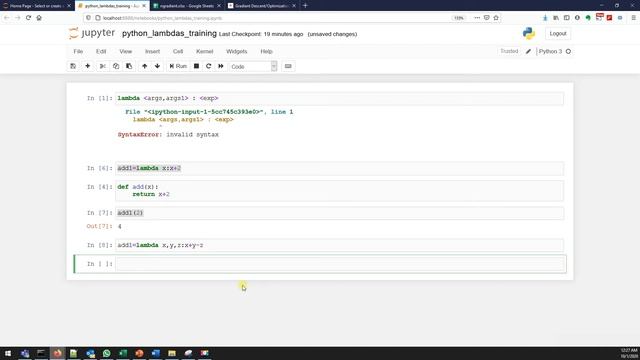Image resolution: width=640 pixels, height=360 pixels.
Task: Click the Python 3 kernel idle circle
Action: pyautogui.click(x=568, y=51)
